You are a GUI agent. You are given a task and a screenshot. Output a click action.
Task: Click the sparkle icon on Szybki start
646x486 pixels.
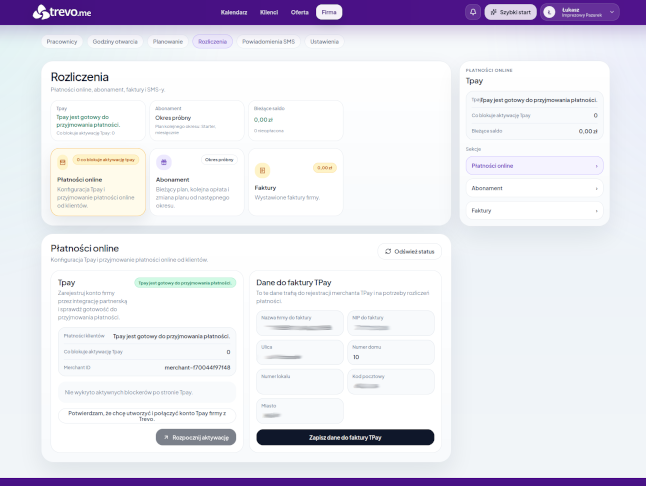click(x=493, y=12)
